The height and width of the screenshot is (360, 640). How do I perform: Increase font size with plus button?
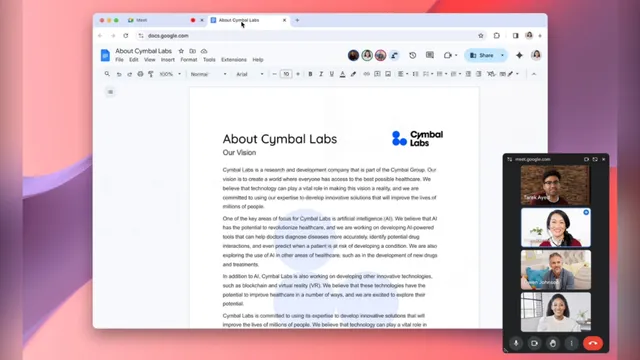click(298, 74)
